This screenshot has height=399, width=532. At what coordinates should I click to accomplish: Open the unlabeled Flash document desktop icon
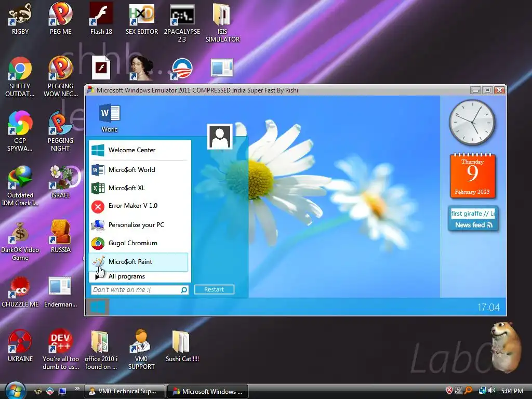[101, 68]
